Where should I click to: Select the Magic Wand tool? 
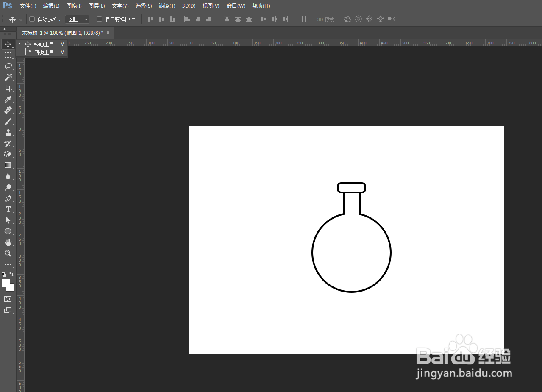click(8, 77)
